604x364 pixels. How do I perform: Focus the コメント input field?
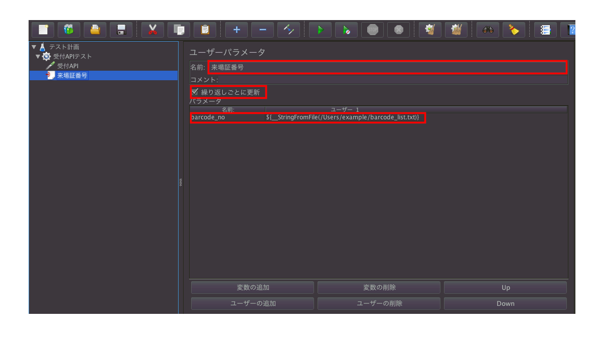[393, 80]
